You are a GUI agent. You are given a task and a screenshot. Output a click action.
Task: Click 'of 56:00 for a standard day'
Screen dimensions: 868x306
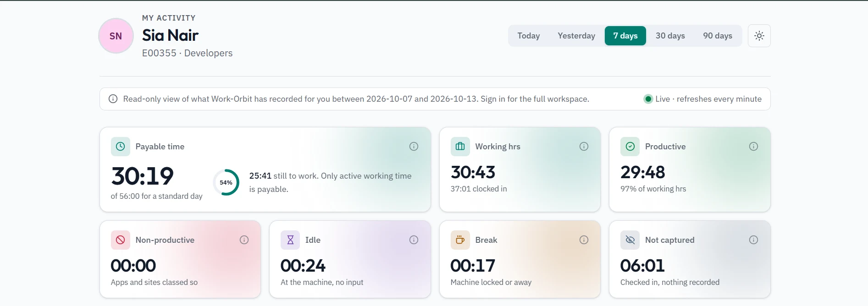pyautogui.click(x=156, y=196)
